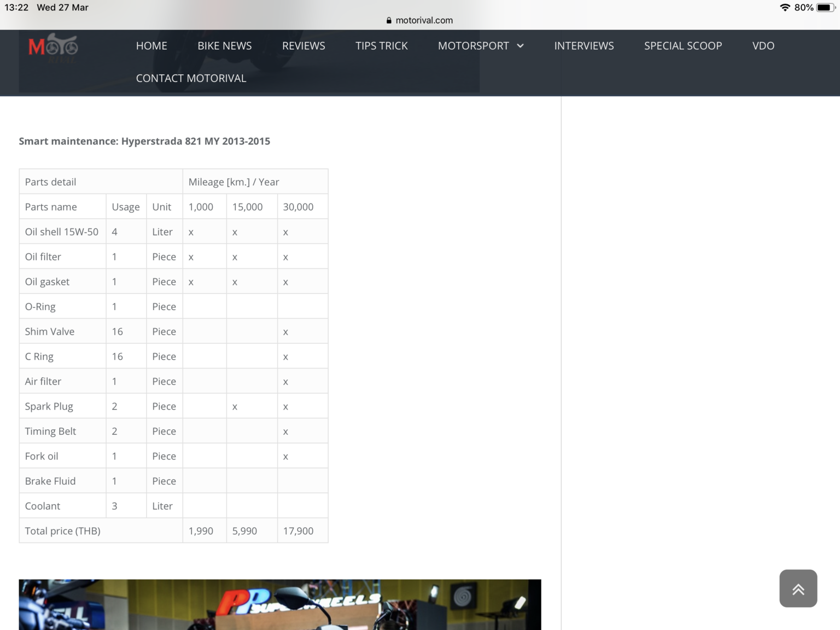Image resolution: width=840 pixels, height=630 pixels.
Task: Tap the battery indicator icon
Action: pyautogui.click(x=825, y=8)
